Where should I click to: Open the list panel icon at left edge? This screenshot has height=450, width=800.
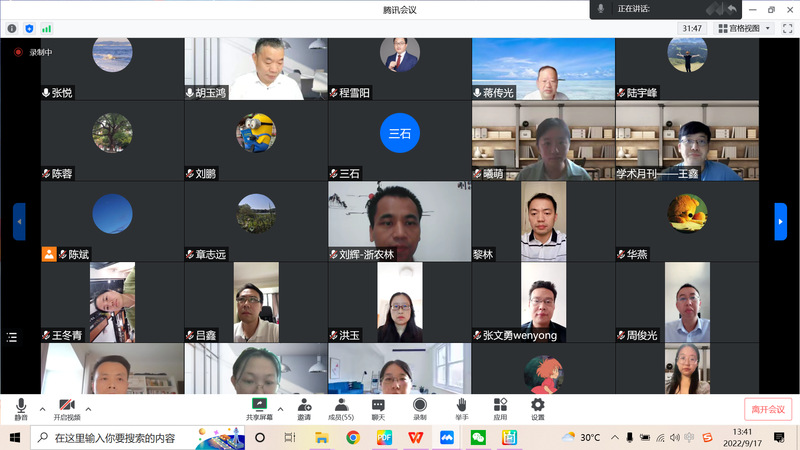(12, 337)
